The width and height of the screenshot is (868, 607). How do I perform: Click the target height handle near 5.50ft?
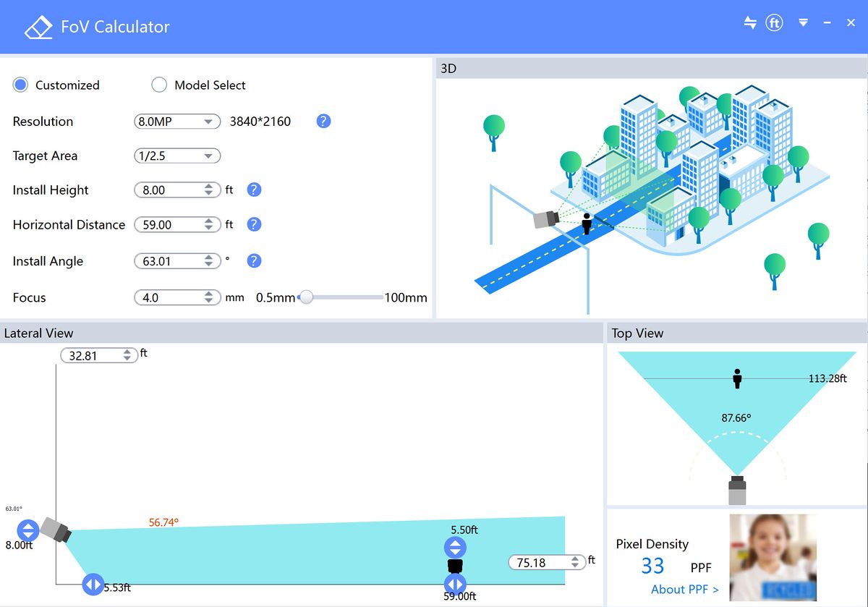(455, 548)
